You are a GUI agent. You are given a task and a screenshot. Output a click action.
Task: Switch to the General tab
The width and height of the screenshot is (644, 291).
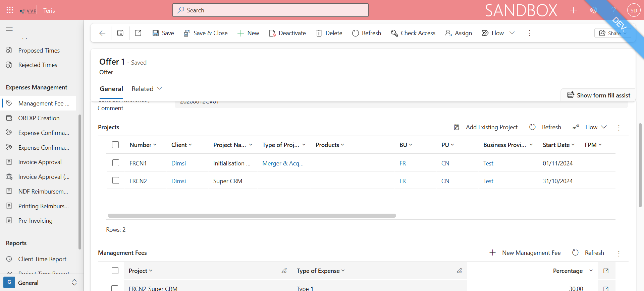111,89
